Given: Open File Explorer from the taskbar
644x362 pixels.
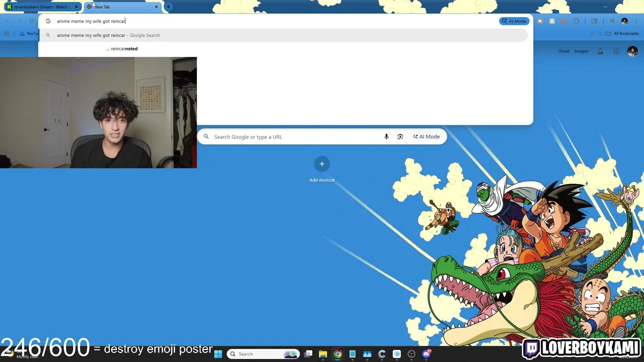Looking at the screenshot, I should pos(323,354).
